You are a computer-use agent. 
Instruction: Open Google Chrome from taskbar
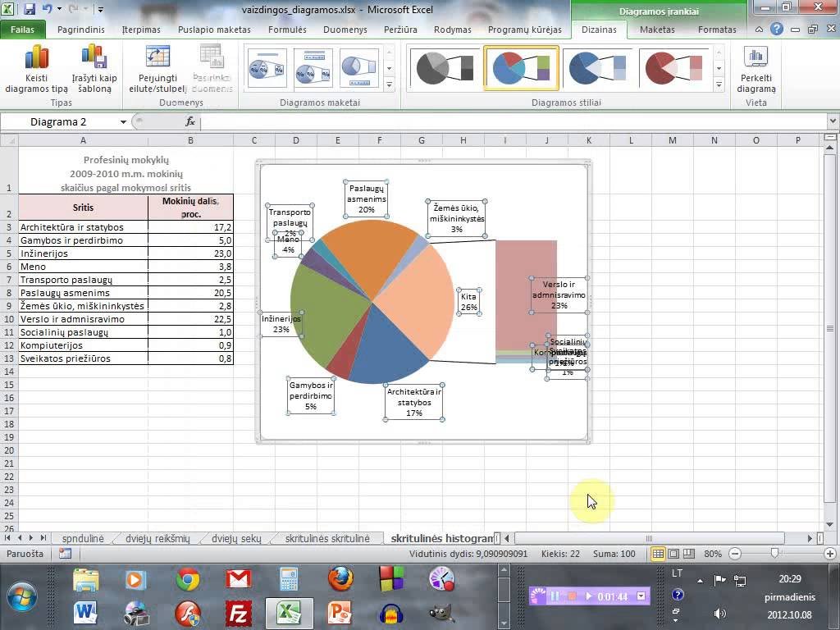pyautogui.click(x=188, y=580)
